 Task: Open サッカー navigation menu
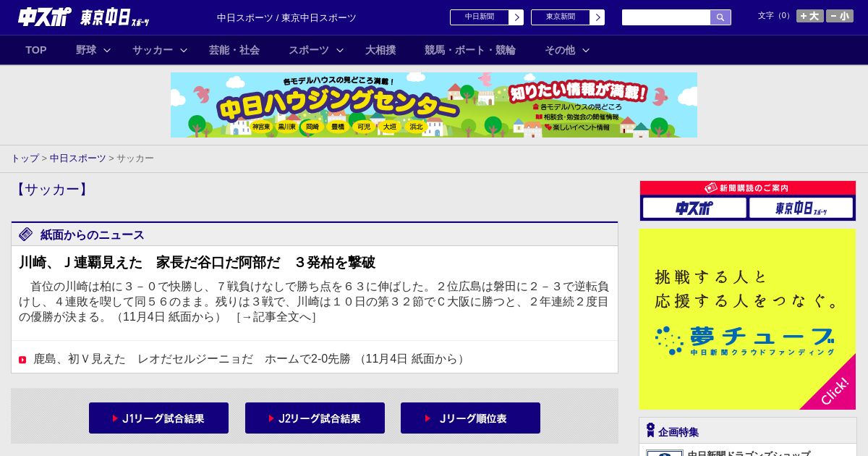(x=153, y=50)
